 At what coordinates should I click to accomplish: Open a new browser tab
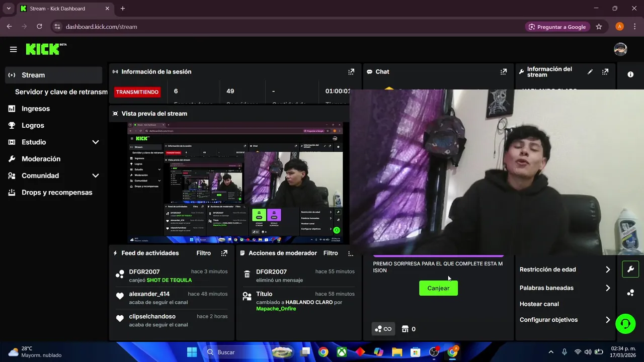123,9
